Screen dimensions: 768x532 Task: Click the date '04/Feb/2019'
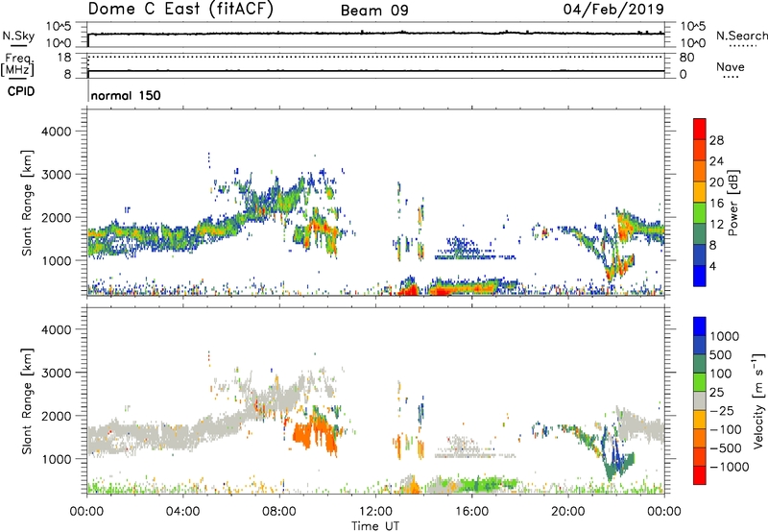[613, 10]
